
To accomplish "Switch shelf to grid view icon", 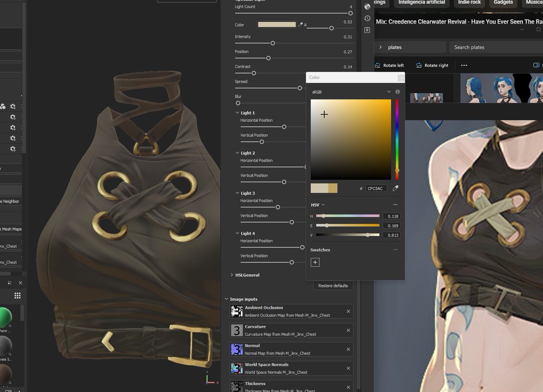I will [18, 296].
